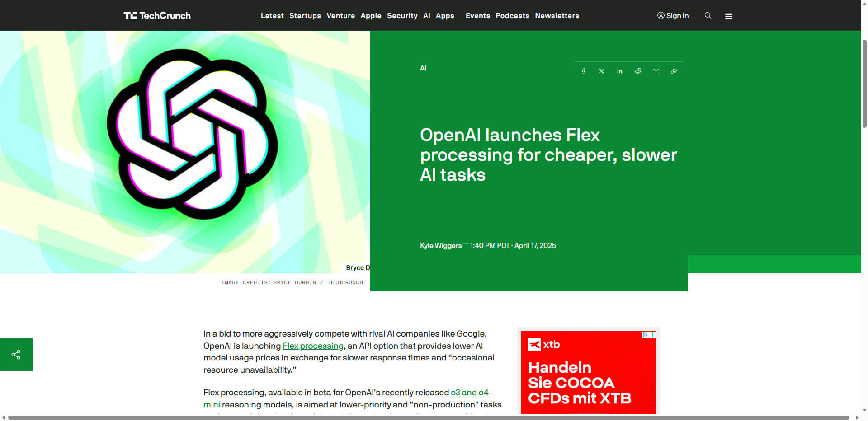This screenshot has height=421, width=868.
Task: Click the horizontal scrollbar at bottom
Action: [x=429, y=417]
